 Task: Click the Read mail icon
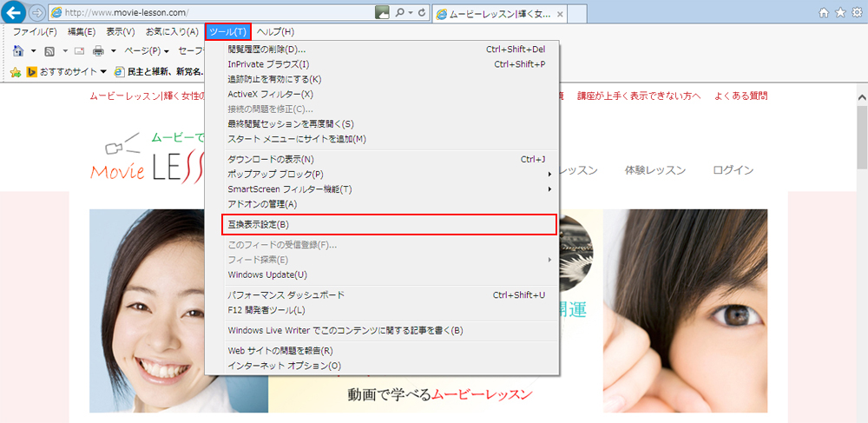tap(79, 51)
